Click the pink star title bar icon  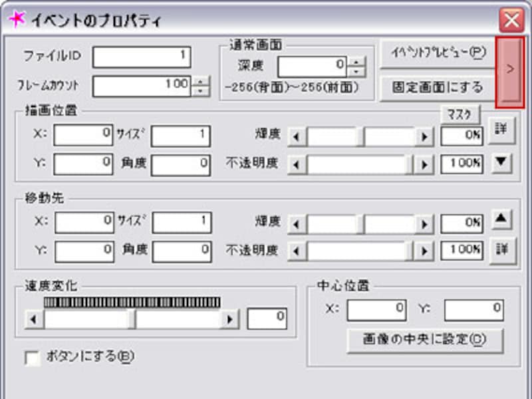[17, 19]
